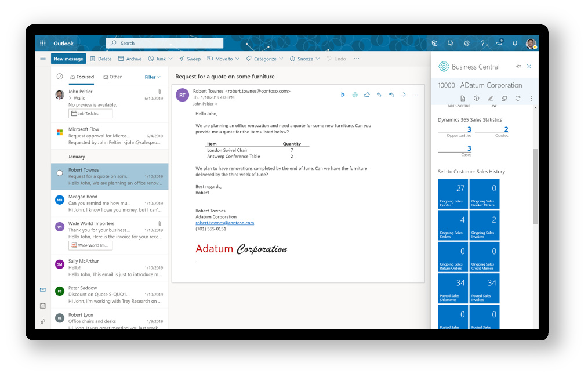Click the New message button
This screenshot has width=588, height=377.
coord(68,59)
